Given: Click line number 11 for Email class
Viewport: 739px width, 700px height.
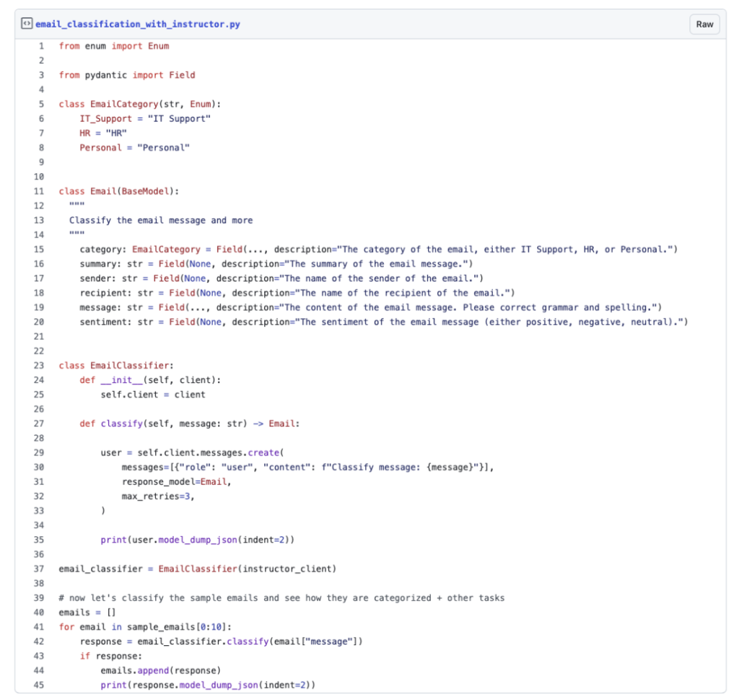Looking at the screenshot, I should tap(39, 191).
